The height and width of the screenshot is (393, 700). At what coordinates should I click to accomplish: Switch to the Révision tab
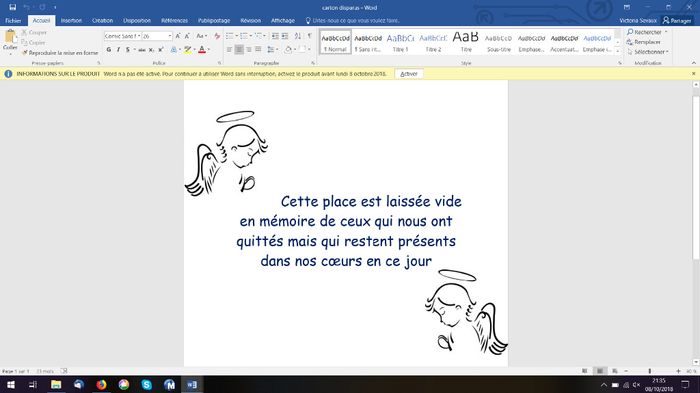[x=250, y=21]
